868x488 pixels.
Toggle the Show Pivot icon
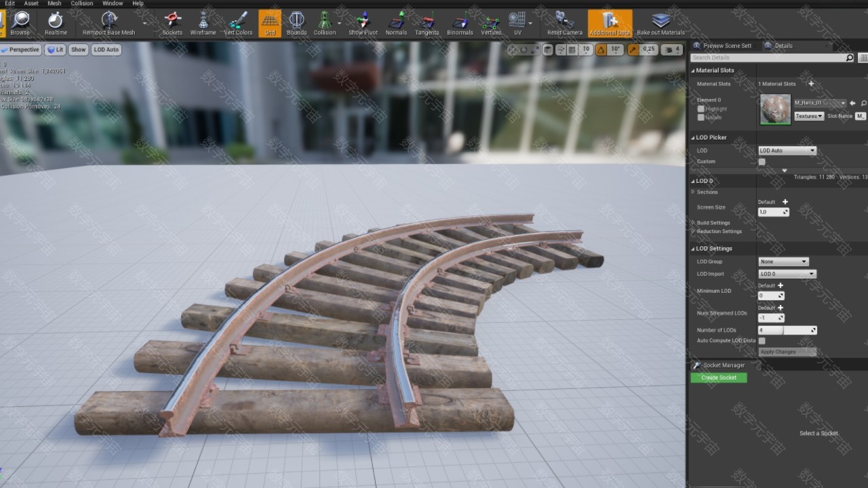363,22
